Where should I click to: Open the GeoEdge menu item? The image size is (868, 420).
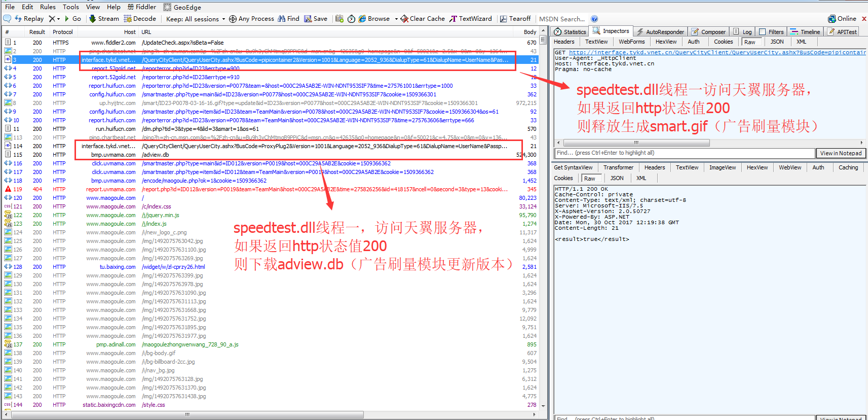pos(182,7)
